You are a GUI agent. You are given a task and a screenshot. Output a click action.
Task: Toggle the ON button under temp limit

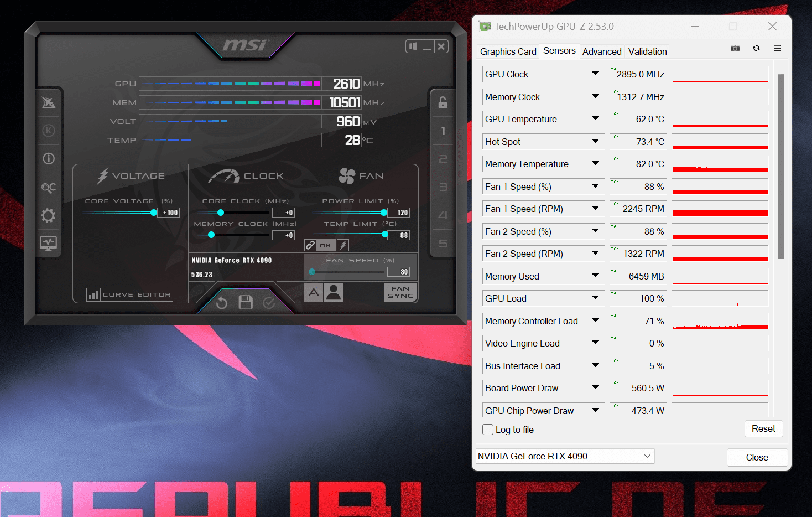325,245
